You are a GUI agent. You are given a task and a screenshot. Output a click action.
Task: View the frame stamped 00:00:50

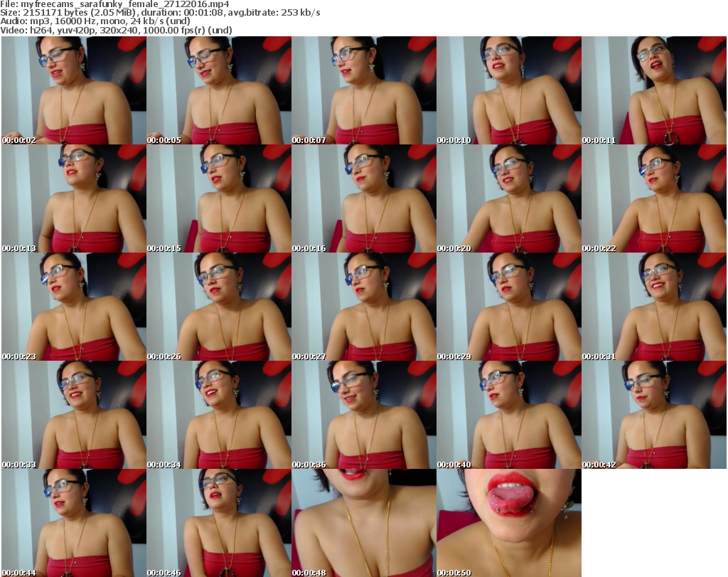509,523
